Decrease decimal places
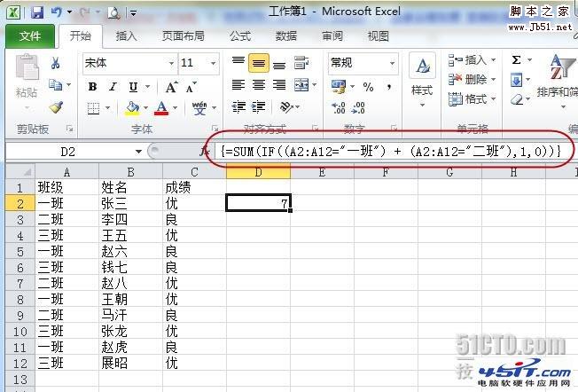Viewport: 578px width, 392px height. coord(358,107)
